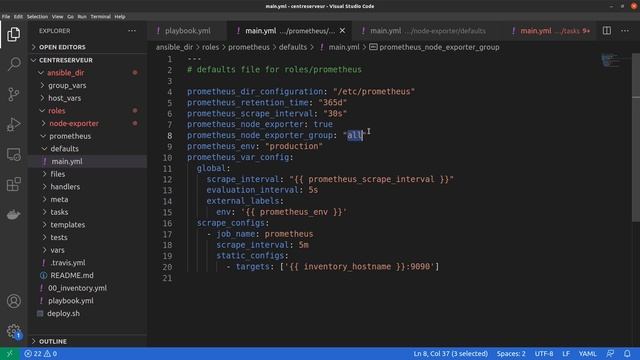The width and height of the screenshot is (640, 360).
Task: Open the Explorer view in activity bar
Action: point(13,34)
